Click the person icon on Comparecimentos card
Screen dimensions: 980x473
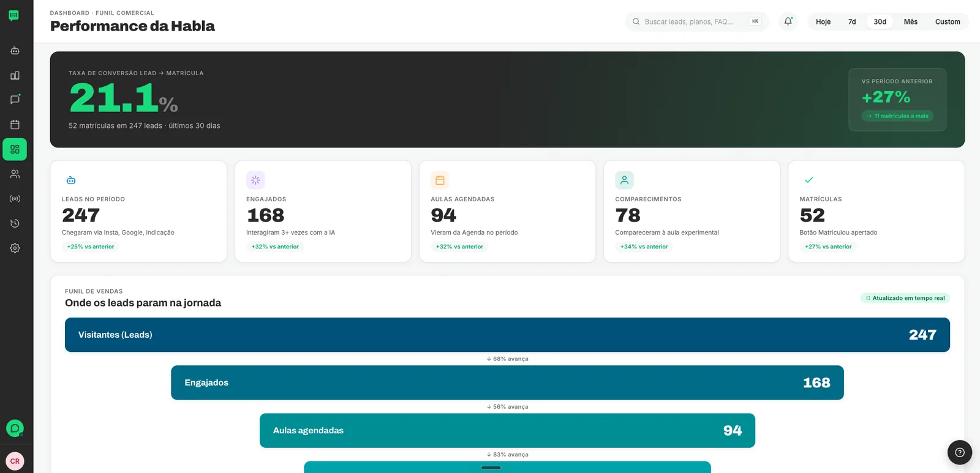coord(624,180)
